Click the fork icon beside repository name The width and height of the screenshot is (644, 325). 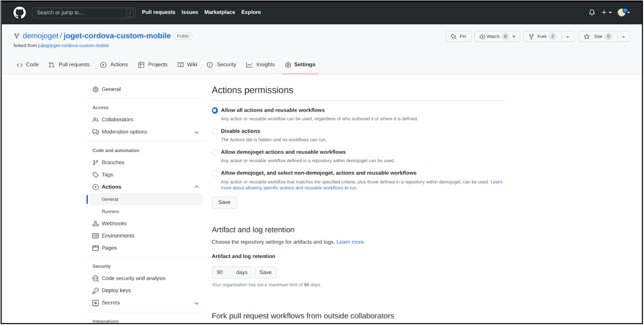(17, 36)
